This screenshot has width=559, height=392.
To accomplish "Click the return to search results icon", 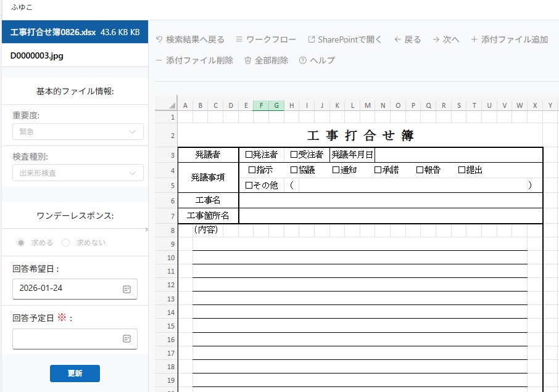I will click(159, 39).
